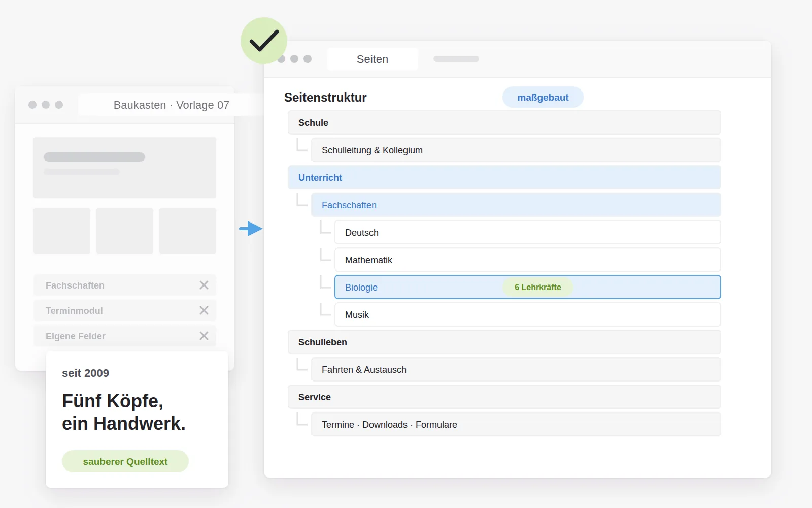The image size is (812, 508).
Task: Click the tree connector before Schulleitung & Kollegium
Action: pyautogui.click(x=302, y=145)
